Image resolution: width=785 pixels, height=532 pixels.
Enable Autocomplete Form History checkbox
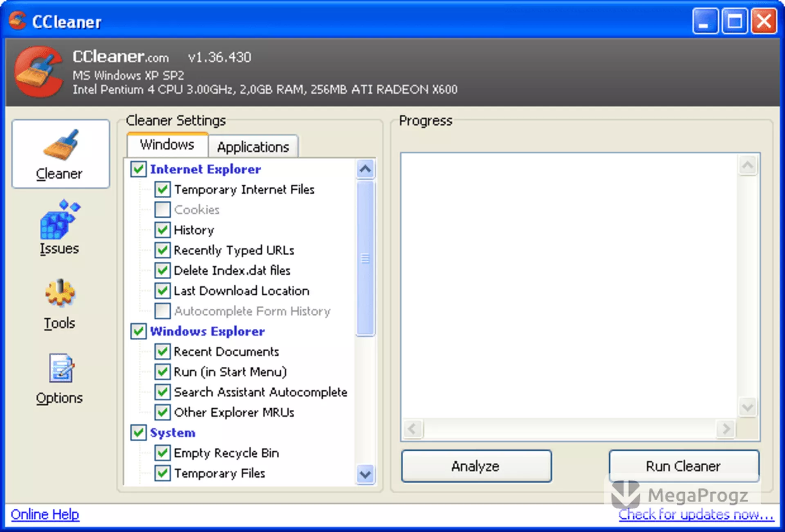[x=162, y=311]
